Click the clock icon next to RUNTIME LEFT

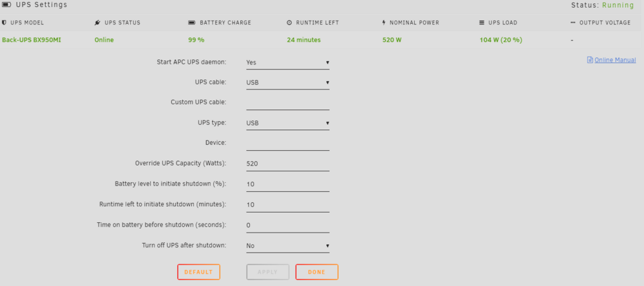(x=289, y=23)
